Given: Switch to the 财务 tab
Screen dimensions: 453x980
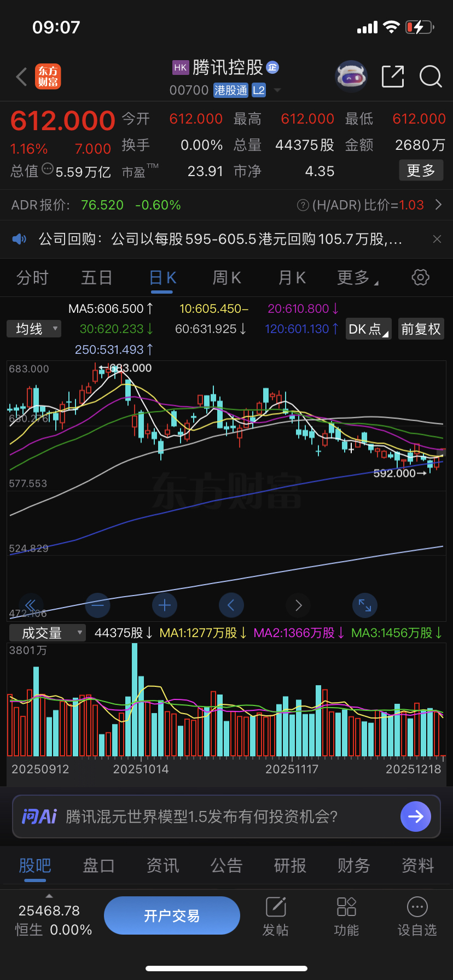Looking at the screenshot, I should pos(354,866).
